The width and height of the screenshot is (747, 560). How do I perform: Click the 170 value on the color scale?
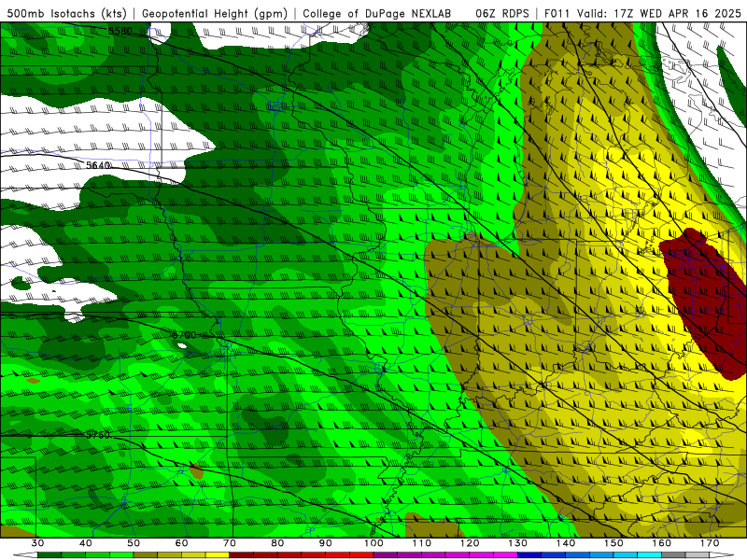(710, 543)
